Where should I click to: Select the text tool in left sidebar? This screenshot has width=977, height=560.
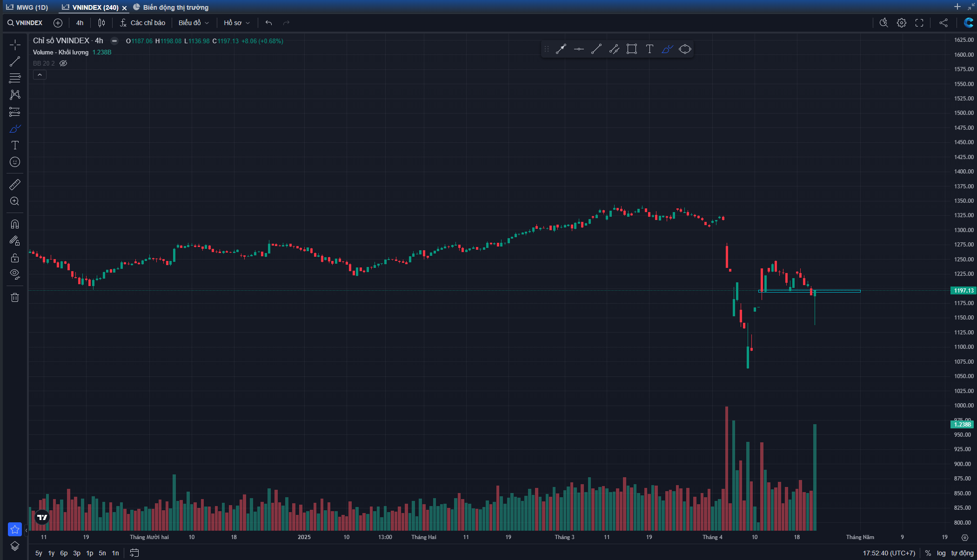tap(15, 145)
